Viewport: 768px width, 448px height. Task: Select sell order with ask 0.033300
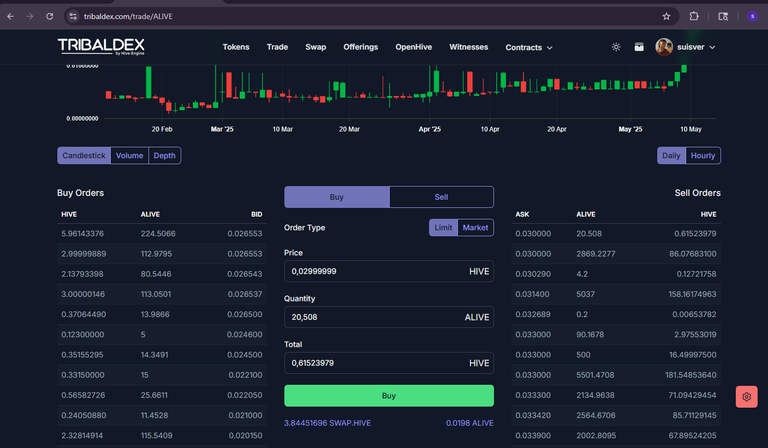tap(616, 395)
